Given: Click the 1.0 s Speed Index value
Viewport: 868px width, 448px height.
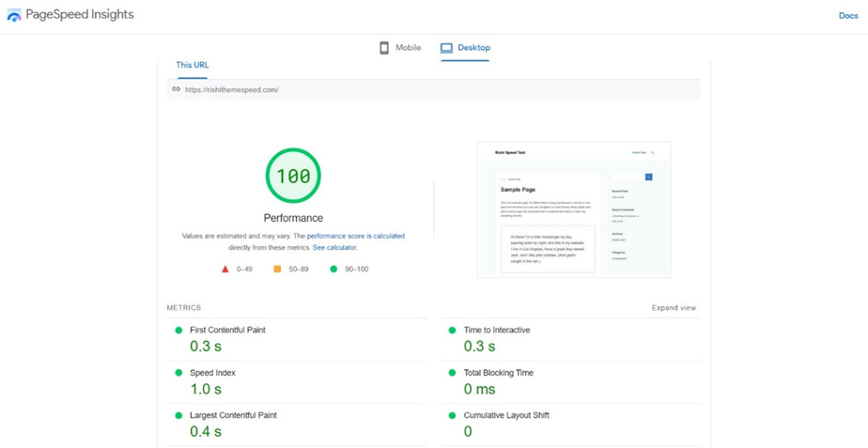Looking at the screenshot, I should click(x=206, y=390).
